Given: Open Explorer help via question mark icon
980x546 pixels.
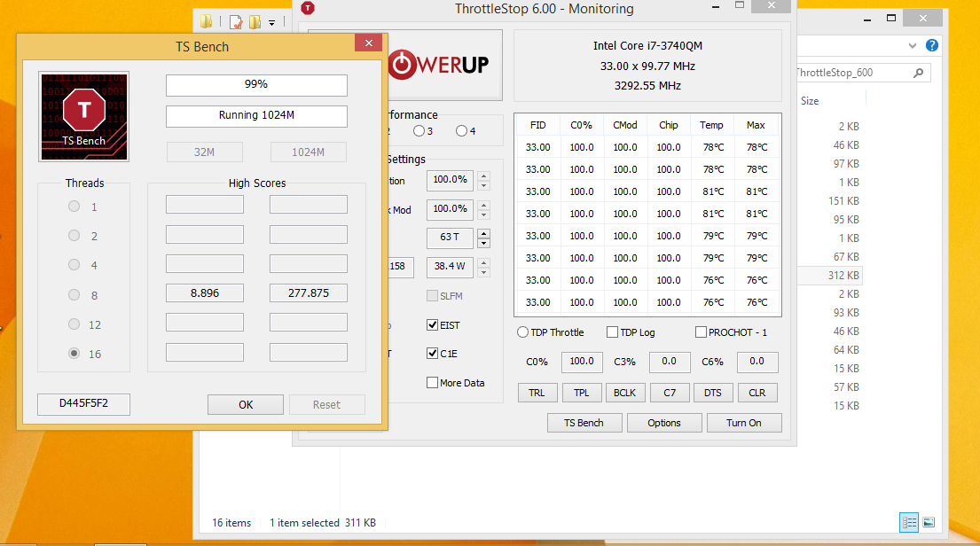Looking at the screenshot, I should 932,45.
